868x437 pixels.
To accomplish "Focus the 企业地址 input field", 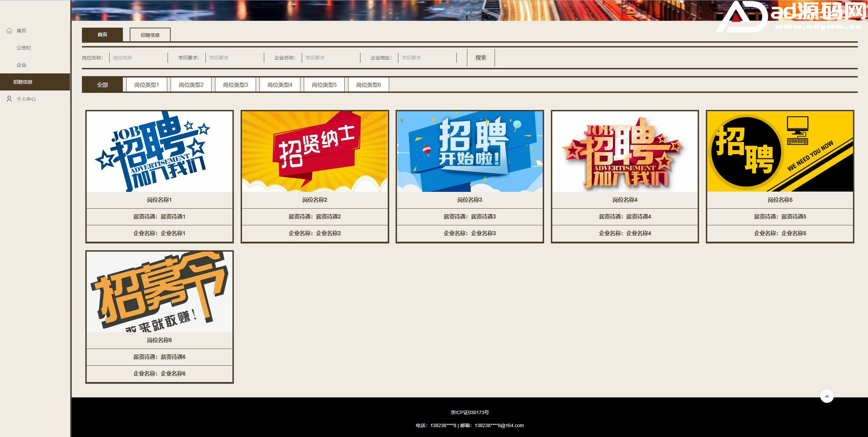I will (x=427, y=58).
